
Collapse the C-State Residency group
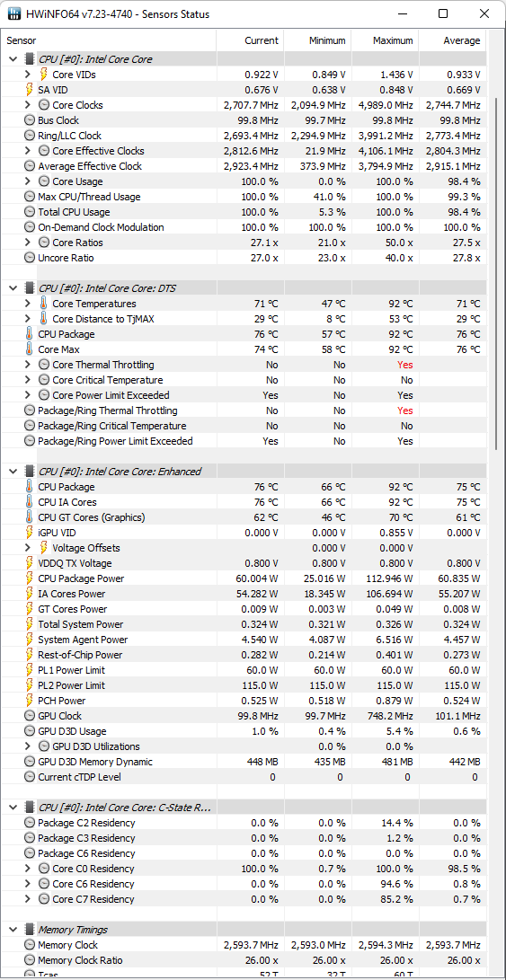[13, 808]
